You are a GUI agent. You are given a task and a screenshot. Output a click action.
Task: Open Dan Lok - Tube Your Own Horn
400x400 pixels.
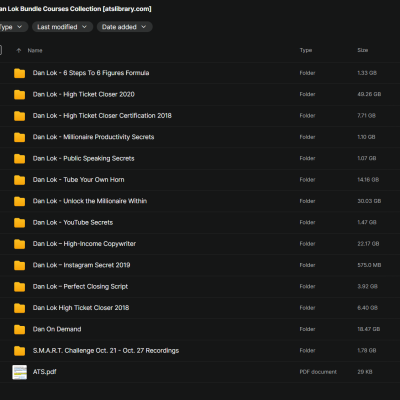[79, 180]
